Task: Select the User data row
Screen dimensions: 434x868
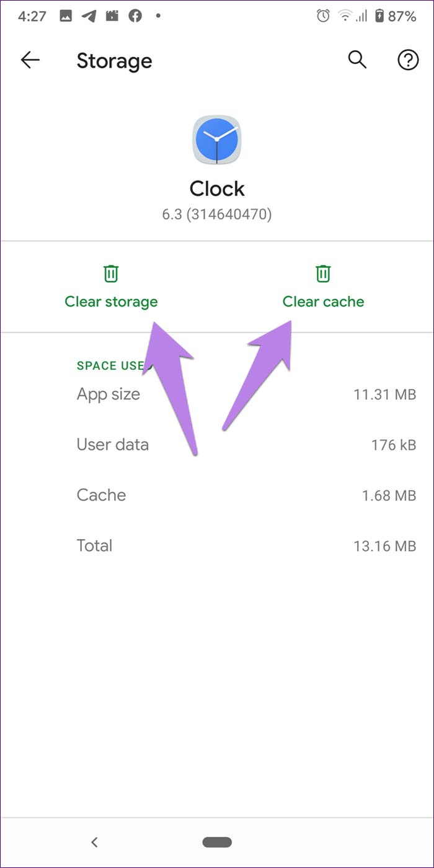Action: [246, 444]
